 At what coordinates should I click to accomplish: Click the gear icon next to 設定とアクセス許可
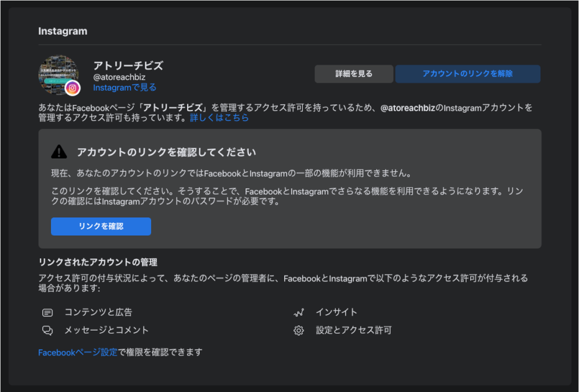299,330
